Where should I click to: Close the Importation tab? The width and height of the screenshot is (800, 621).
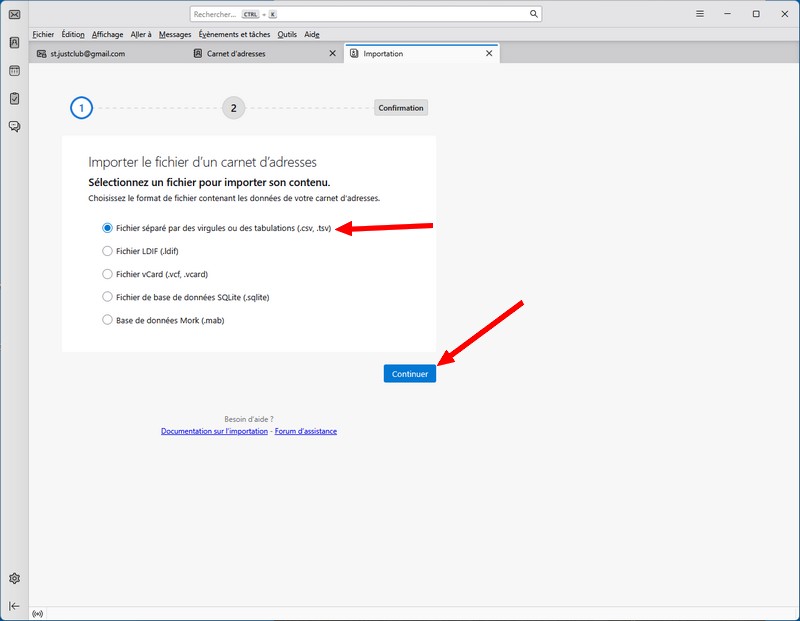489,54
